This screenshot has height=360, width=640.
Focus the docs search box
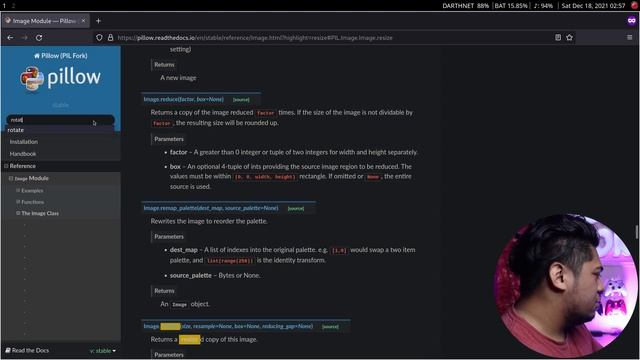tap(60, 120)
